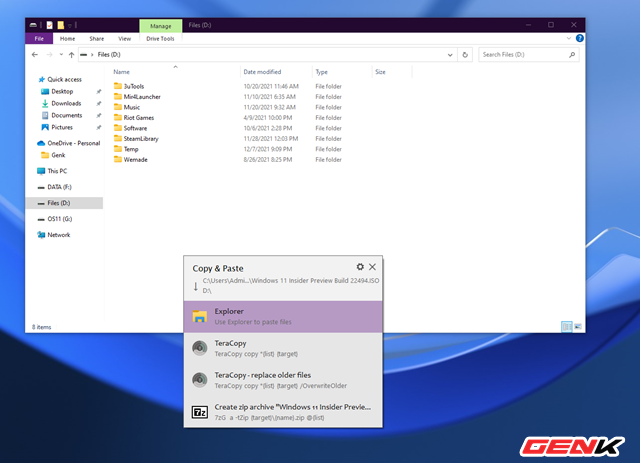Choose Create zip archive option
The height and width of the screenshot is (463, 640).
[283, 412]
